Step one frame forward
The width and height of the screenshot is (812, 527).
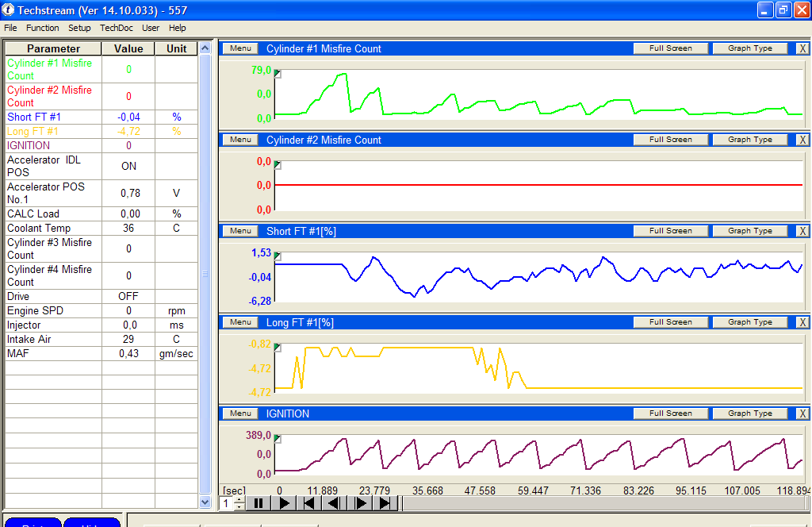point(360,503)
